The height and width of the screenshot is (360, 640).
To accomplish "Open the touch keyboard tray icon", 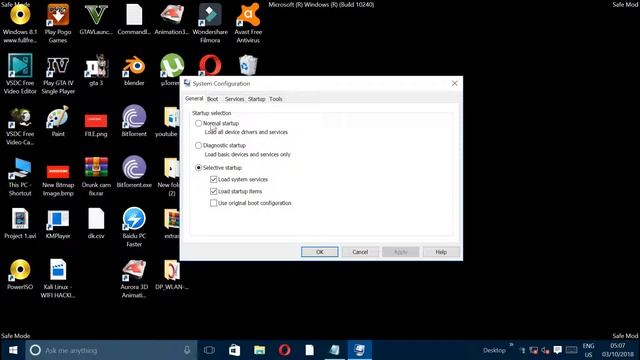I will coord(571,350).
